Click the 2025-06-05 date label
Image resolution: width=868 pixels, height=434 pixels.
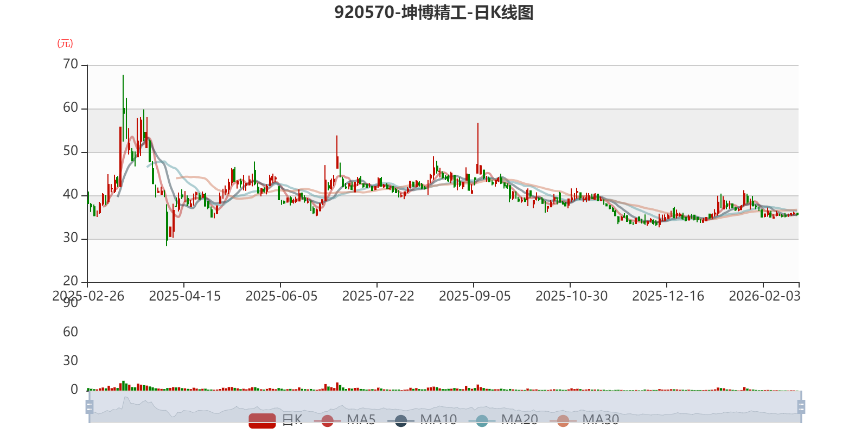pyautogui.click(x=281, y=296)
